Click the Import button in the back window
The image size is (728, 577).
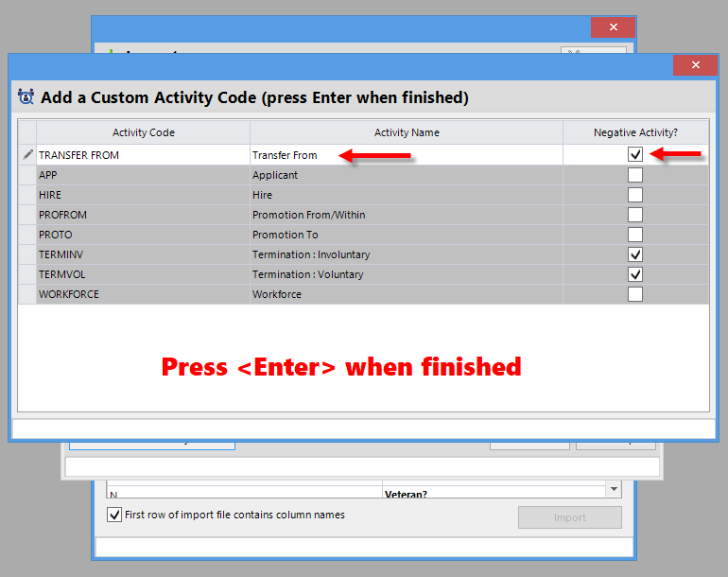coord(570,517)
